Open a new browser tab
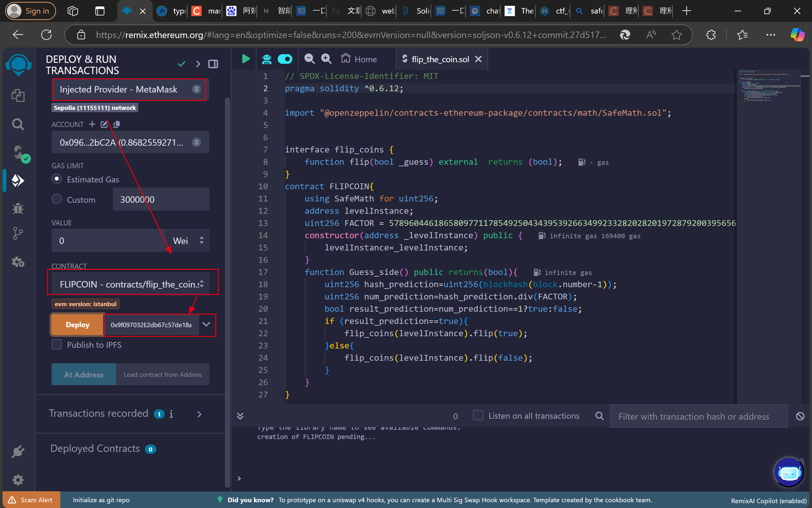Image resolution: width=812 pixels, height=508 pixels. 686,11
